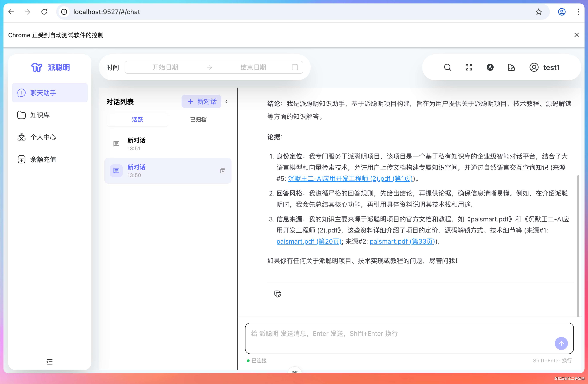Switch to the 已归档 tab
The height and width of the screenshot is (384, 588).
pos(198,120)
